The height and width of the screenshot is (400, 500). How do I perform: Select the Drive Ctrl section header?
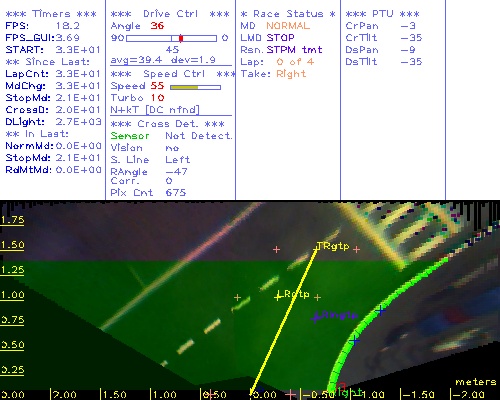point(170,14)
